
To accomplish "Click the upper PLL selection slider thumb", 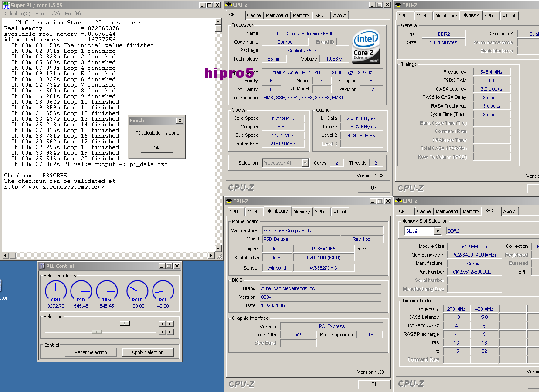I will tap(125, 323).
